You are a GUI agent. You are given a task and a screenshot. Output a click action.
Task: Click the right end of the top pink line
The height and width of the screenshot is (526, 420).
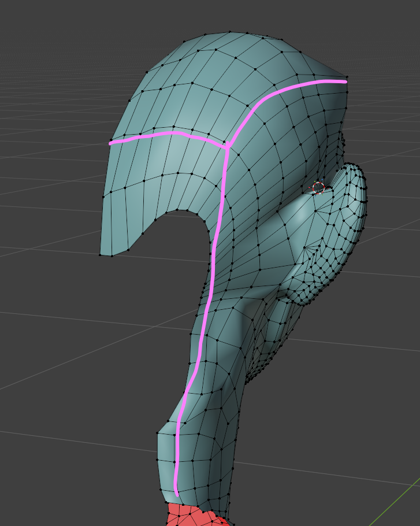pyautogui.click(x=345, y=82)
